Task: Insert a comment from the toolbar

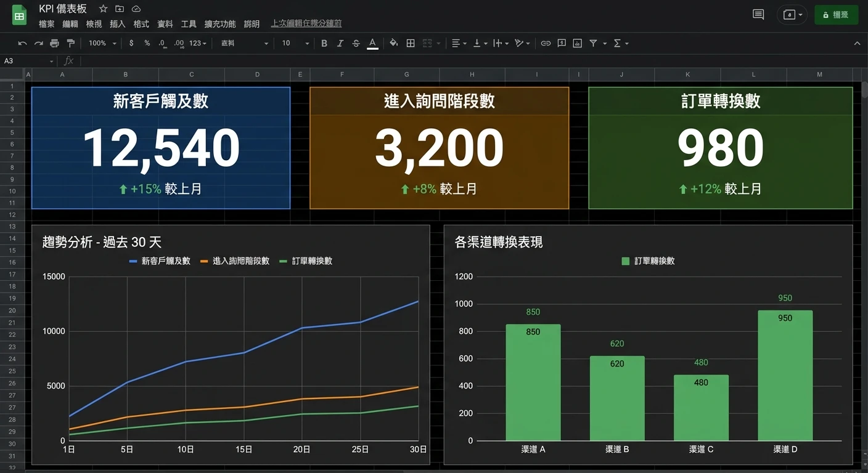Action: point(562,43)
